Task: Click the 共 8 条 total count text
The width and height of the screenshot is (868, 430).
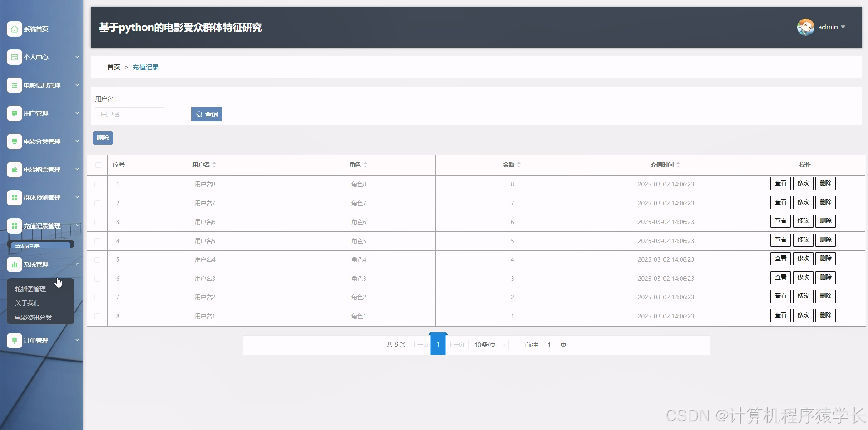Action: (396, 345)
